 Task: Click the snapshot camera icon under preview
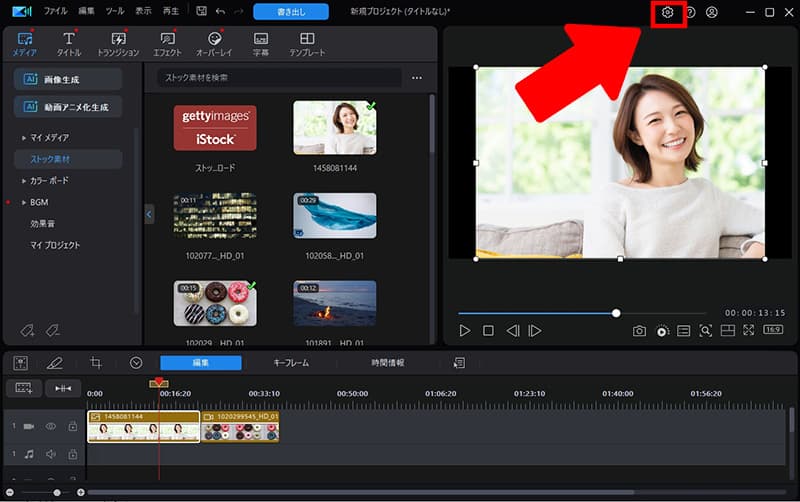[639, 330]
